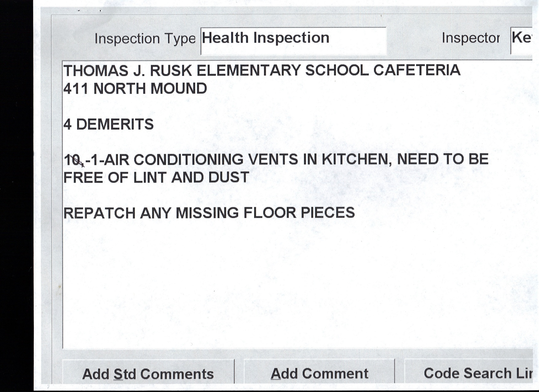This screenshot has height=392, width=539.
Task: Click the Inspection Type label
Action: [x=145, y=39]
